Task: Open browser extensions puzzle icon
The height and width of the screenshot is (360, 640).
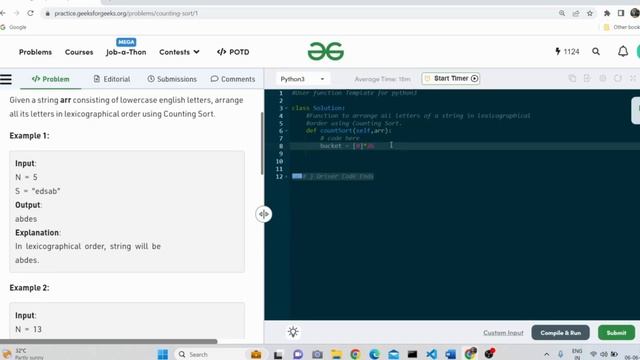Action: (x=607, y=13)
